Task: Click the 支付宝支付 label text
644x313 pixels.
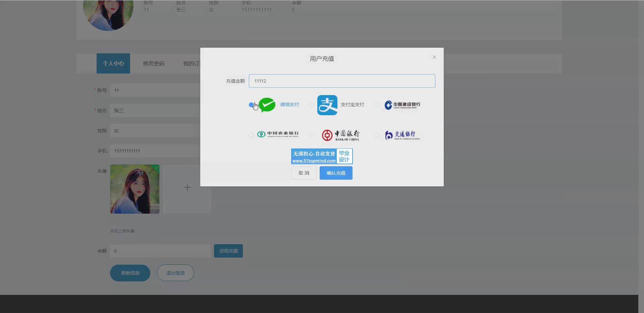Action: coord(352,105)
